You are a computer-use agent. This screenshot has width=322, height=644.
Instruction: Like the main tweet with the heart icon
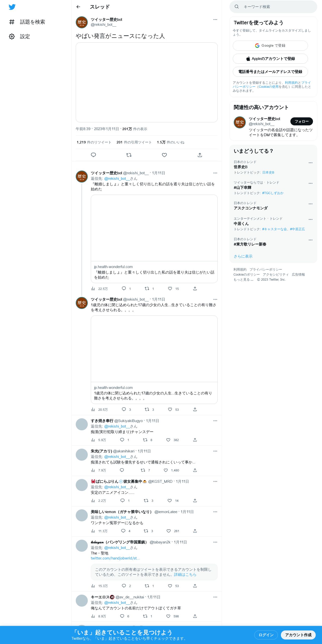164,155
